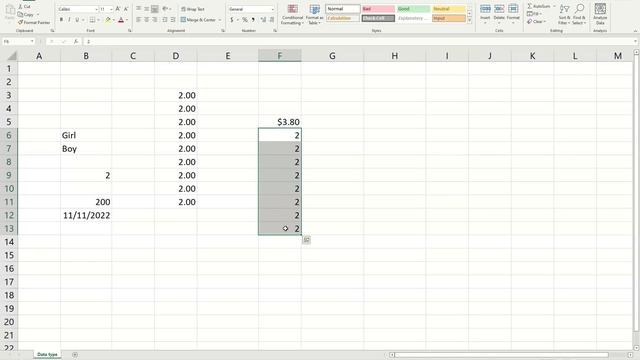Screen dimensions: 640x360
Task: Set Center horizontal alignment
Action: (147, 20)
